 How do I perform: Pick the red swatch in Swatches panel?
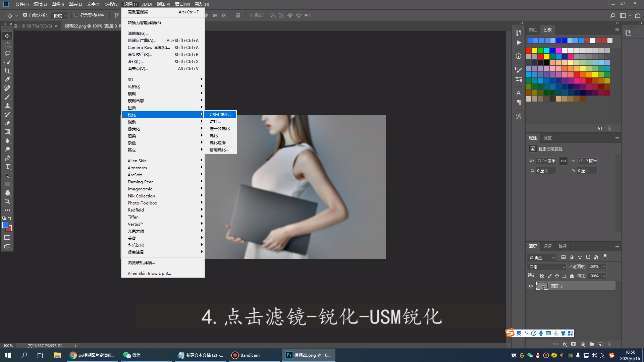529,51
